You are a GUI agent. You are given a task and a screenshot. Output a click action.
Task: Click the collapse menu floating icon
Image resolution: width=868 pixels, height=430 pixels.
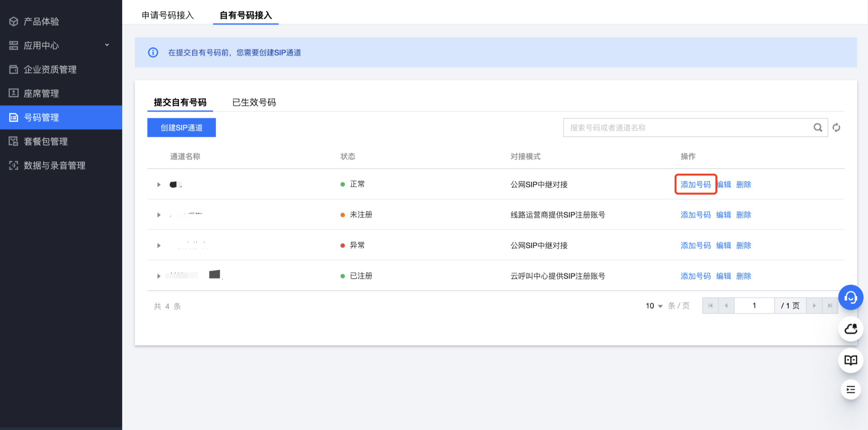pos(850,390)
